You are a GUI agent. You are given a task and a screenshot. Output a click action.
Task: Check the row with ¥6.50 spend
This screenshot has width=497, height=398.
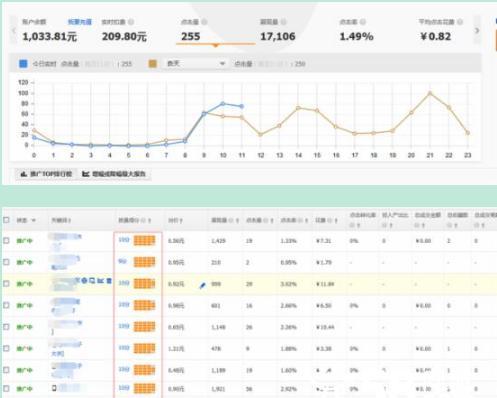pos(6,305)
